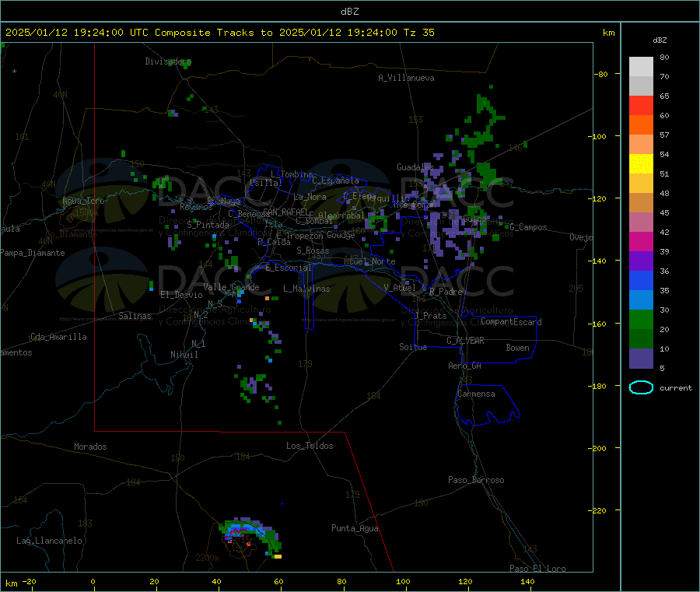700x592 pixels.
Task: Click the dark blue 35 dBZ legend swatch
Action: point(641,280)
